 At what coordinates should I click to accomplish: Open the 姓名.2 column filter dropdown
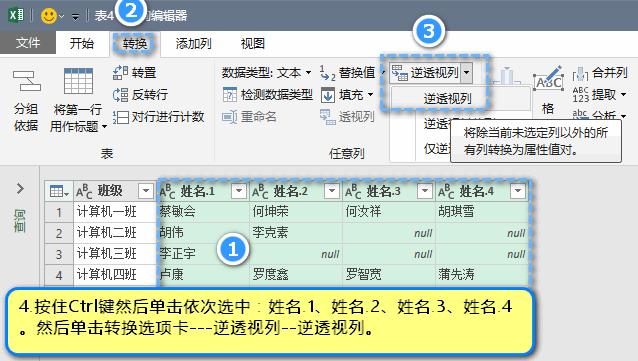click(x=332, y=190)
